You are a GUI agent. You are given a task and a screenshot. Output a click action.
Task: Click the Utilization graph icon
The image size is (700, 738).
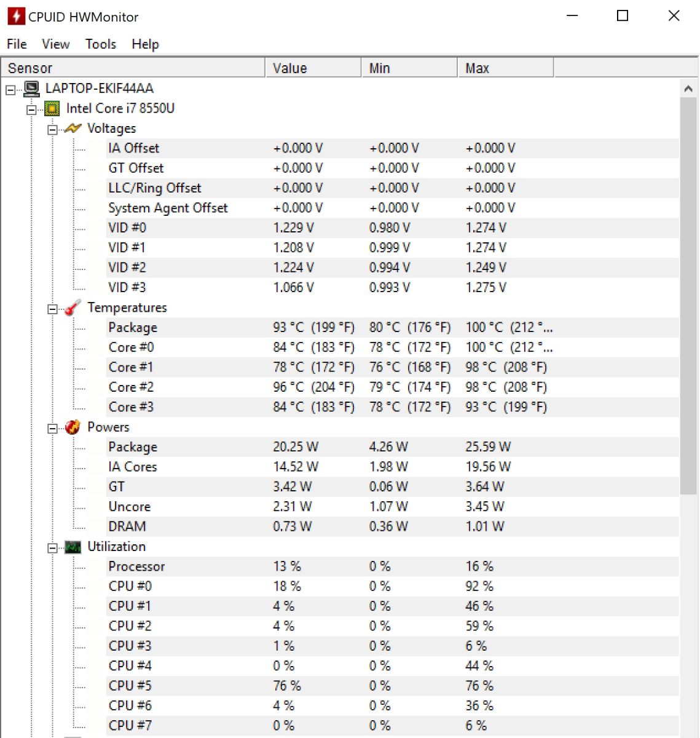click(x=73, y=547)
